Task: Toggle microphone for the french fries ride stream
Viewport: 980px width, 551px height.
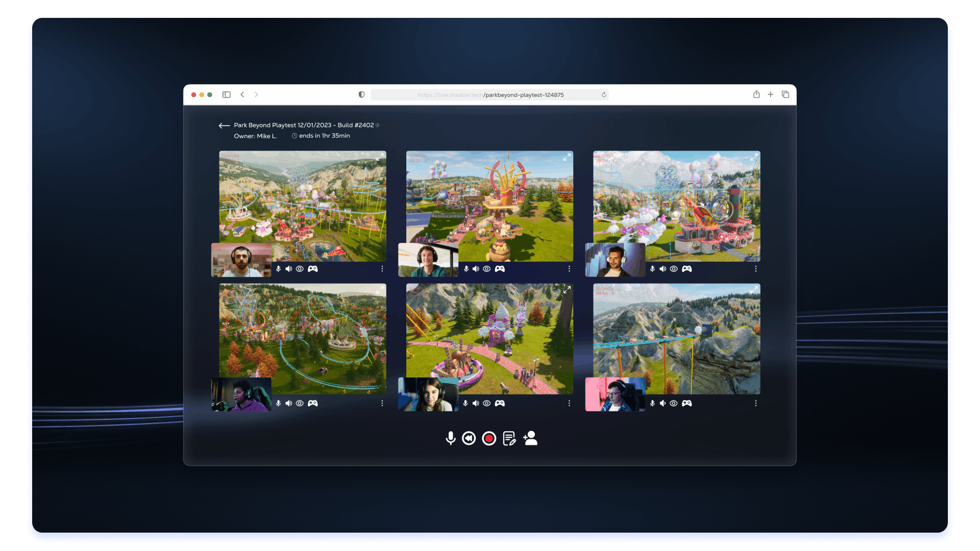Action: (465, 269)
